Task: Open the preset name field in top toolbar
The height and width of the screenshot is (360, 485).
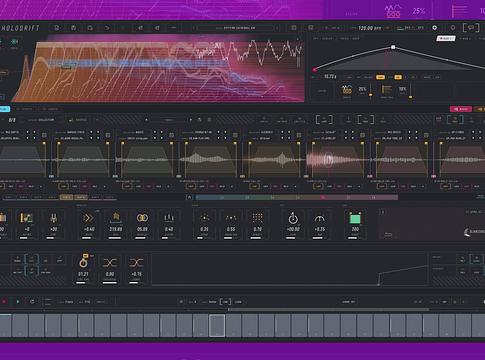Action: [x=236, y=28]
